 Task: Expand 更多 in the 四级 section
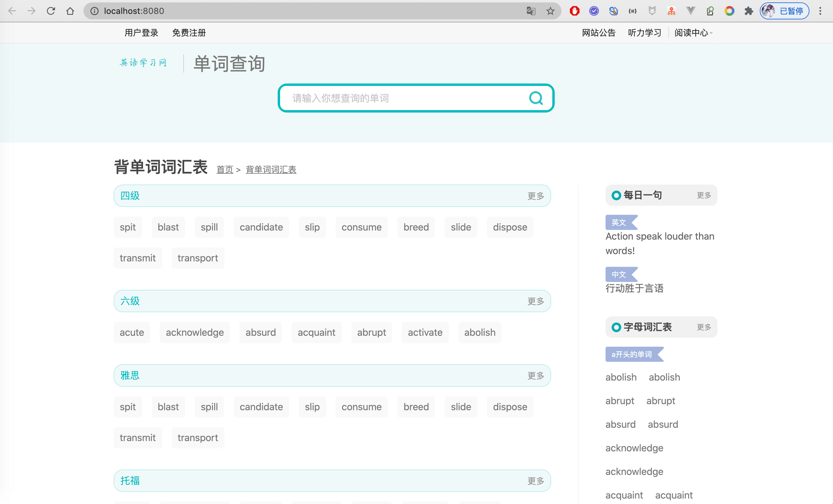click(535, 196)
